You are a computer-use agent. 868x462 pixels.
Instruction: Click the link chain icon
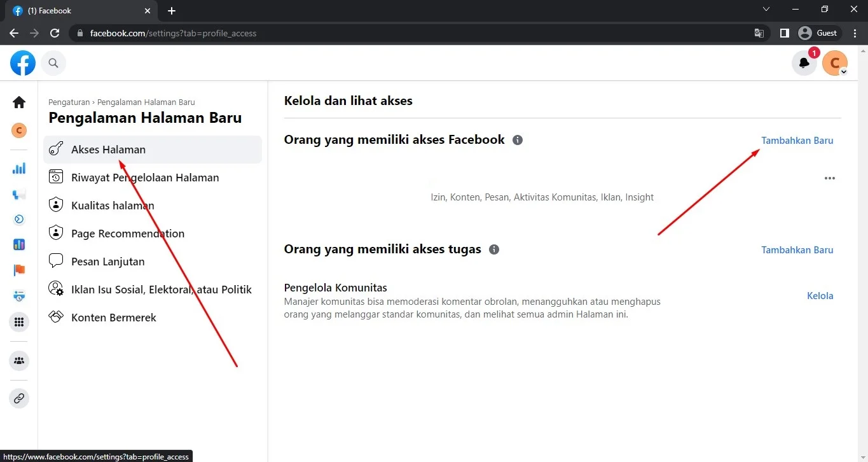[x=19, y=399]
